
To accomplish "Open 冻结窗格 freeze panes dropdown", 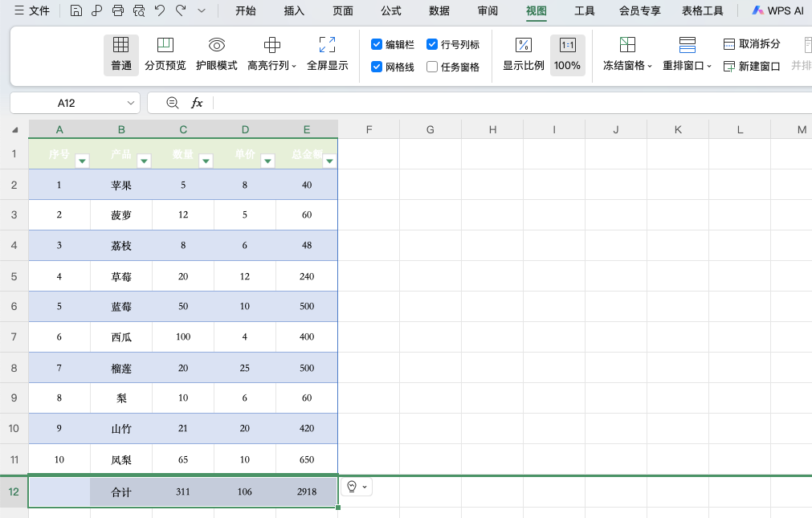I will (x=627, y=55).
